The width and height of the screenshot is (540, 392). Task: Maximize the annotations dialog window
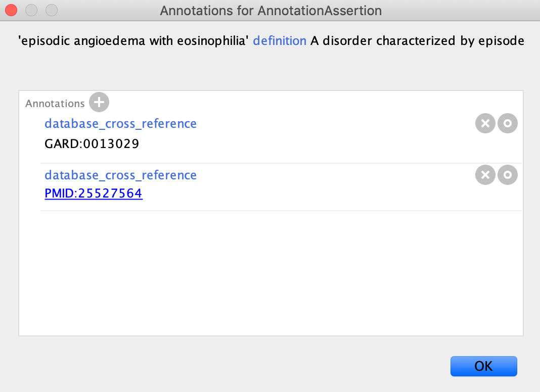point(52,10)
